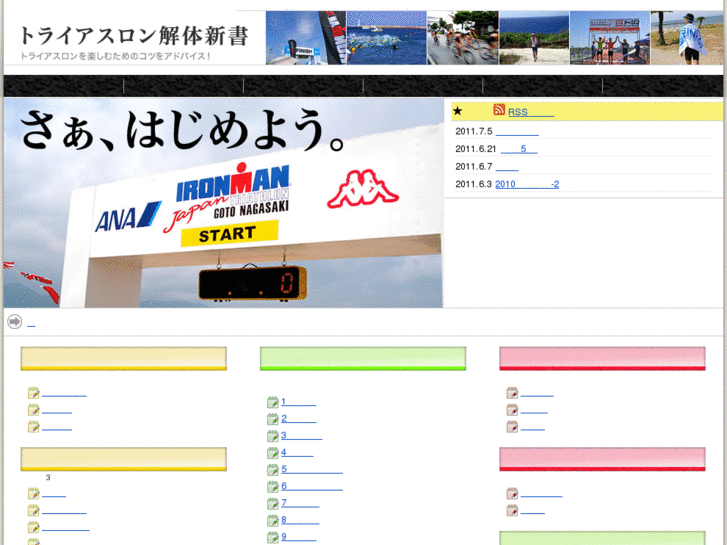Click the date text 2011.6.3
This screenshot has width=727, height=545.
tap(473, 184)
